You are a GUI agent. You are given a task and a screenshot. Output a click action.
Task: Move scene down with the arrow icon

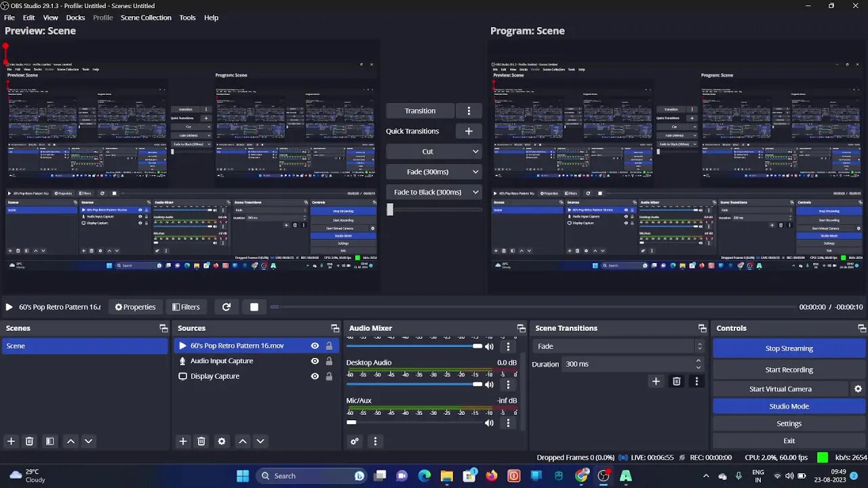(x=88, y=441)
